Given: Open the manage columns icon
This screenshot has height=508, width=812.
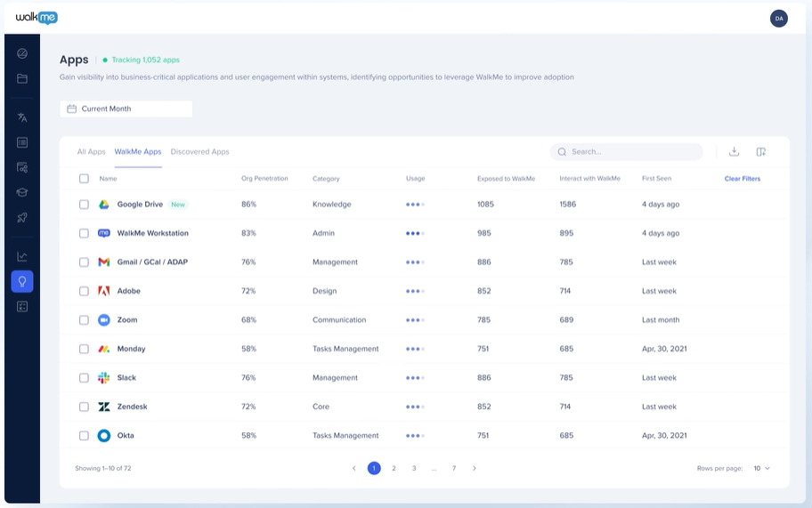Looking at the screenshot, I should click(760, 151).
